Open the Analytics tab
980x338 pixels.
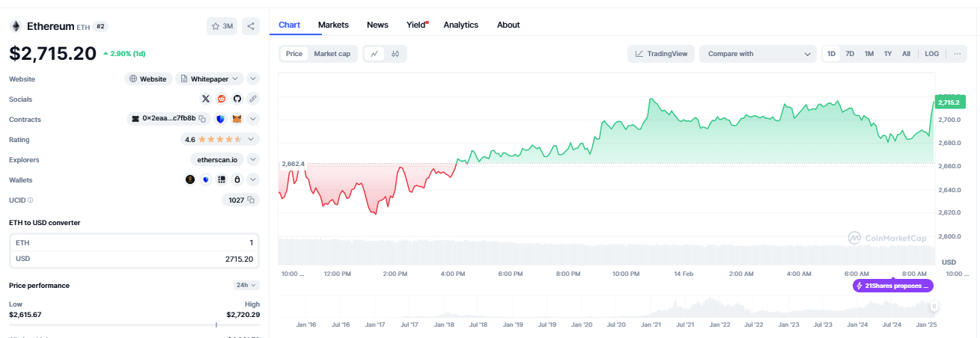pyautogui.click(x=460, y=25)
